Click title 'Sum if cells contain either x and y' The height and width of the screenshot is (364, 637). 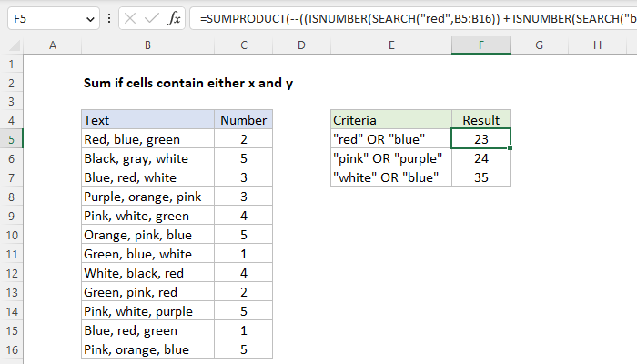[x=188, y=84]
